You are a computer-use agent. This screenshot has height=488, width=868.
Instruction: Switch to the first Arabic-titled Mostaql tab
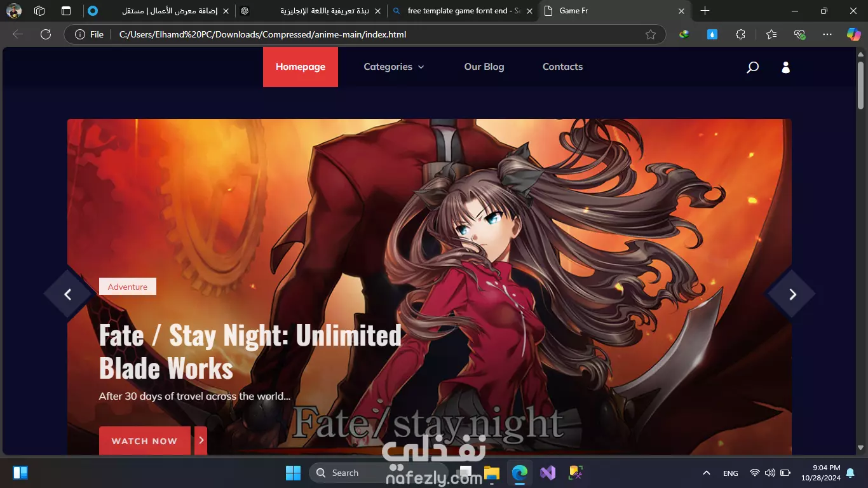158,11
